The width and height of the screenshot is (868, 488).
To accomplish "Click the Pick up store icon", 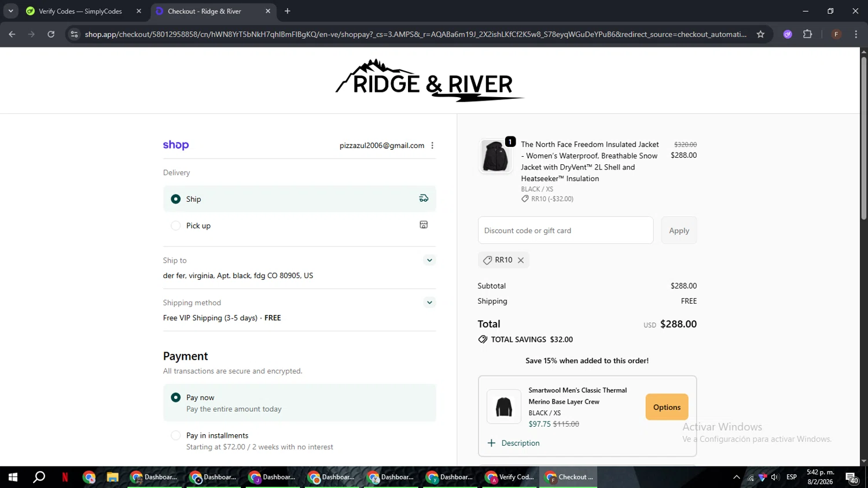I will click(x=424, y=225).
